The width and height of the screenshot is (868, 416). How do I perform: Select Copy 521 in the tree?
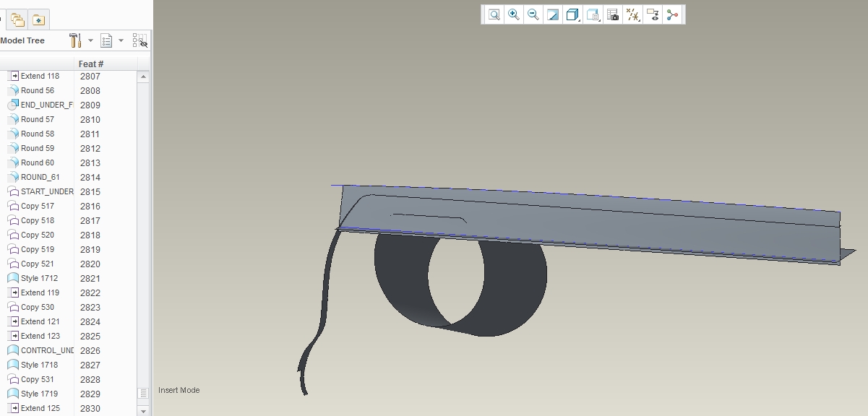tap(37, 264)
